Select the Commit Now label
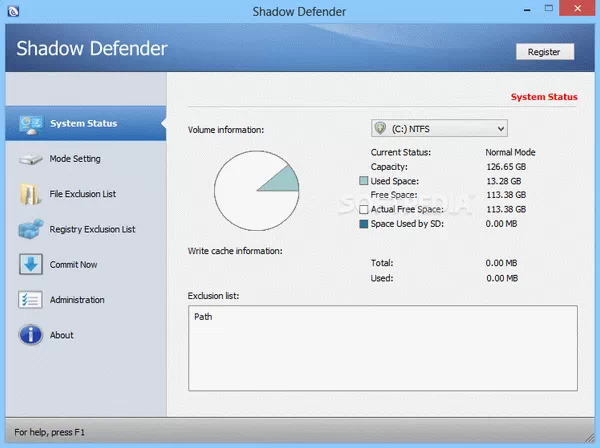This screenshot has width=600, height=448. [x=73, y=264]
